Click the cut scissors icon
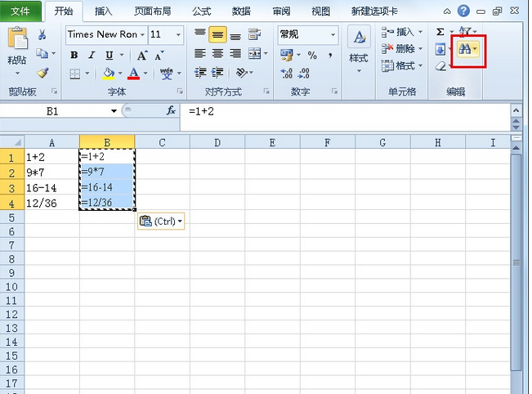 click(x=42, y=34)
